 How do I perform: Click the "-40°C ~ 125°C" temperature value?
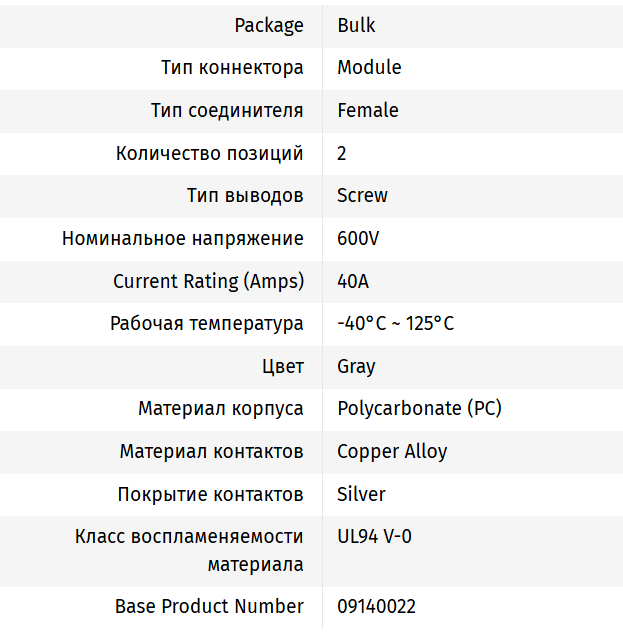tap(395, 324)
